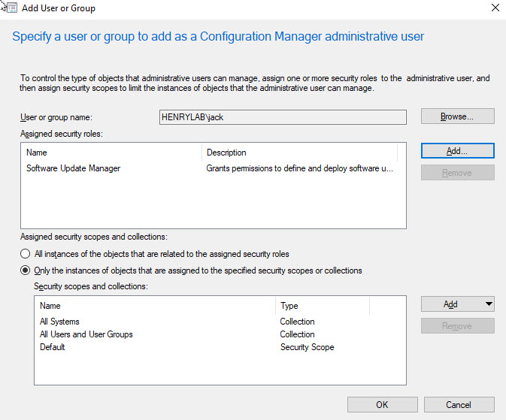Viewport: 506px width, 420px height.
Task: Select 'Only the instances of objects' radio option
Action: pos(26,270)
